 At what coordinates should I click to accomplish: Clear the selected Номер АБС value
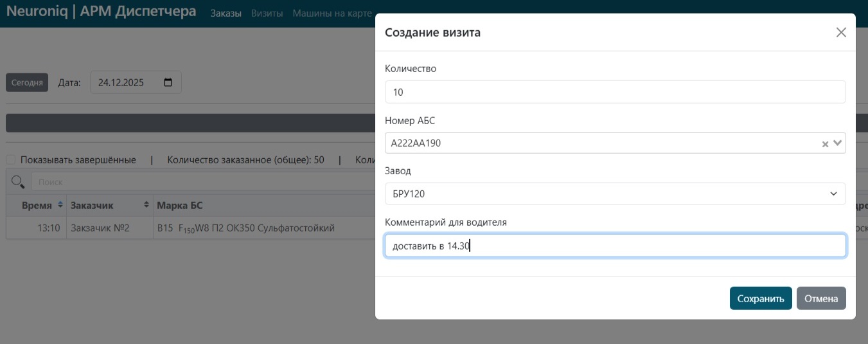826,144
